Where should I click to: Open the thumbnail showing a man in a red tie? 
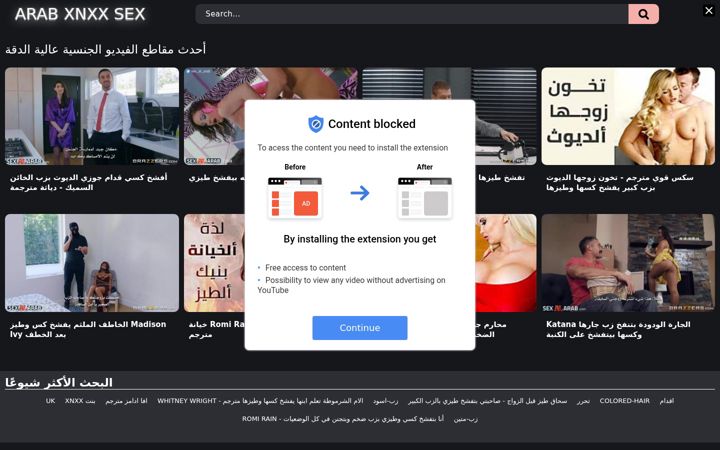[x=92, y=116]
